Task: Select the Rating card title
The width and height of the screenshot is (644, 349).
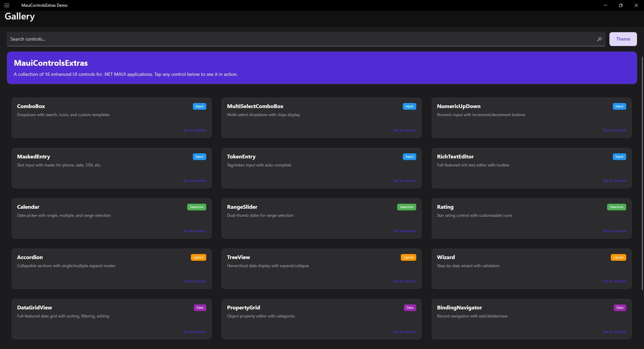Action: tap(445, 207)
